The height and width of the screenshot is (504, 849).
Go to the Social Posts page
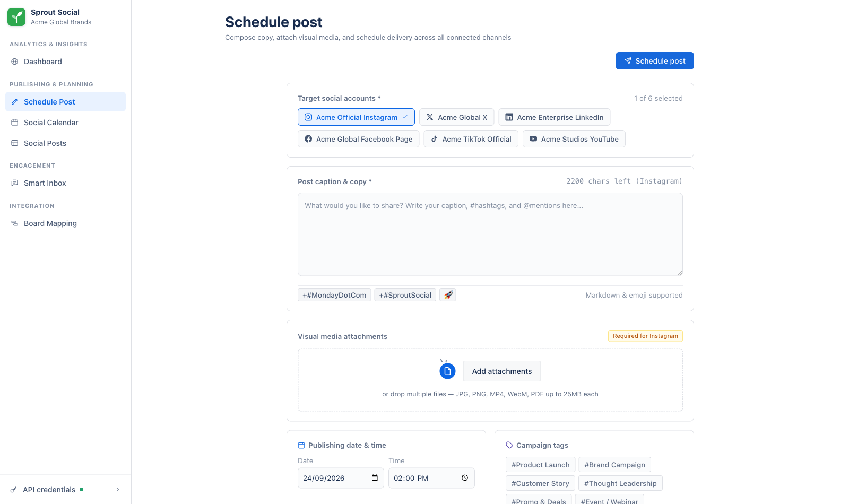(65, 143)
